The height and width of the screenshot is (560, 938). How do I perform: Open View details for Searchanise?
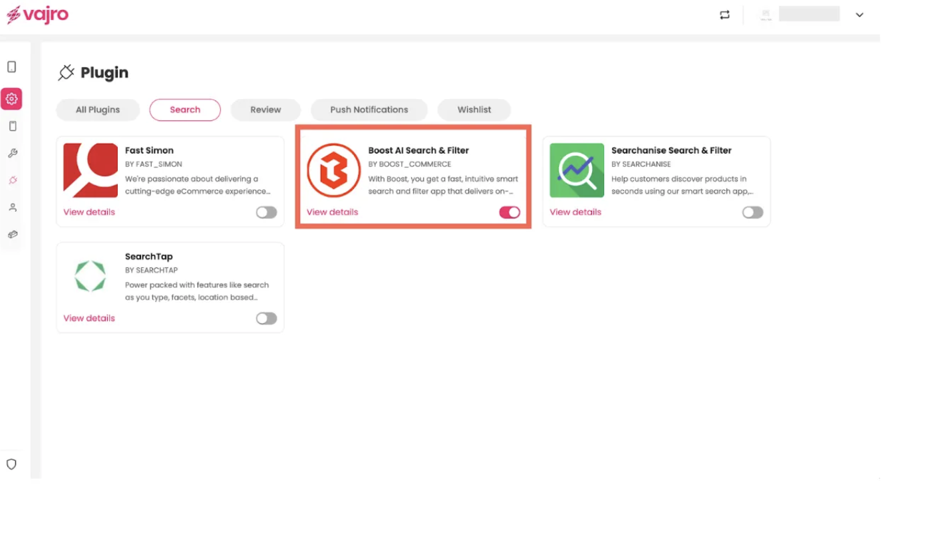click(575, 212)
